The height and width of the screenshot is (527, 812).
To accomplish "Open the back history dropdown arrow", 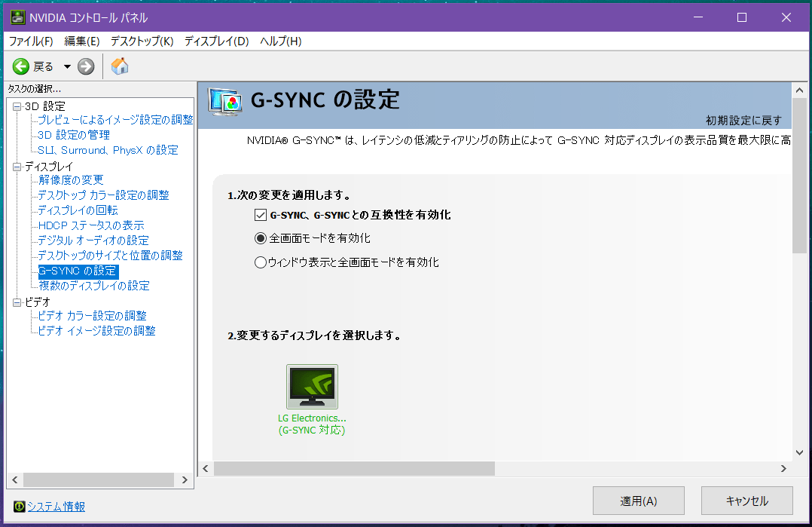I will point(67,66).
